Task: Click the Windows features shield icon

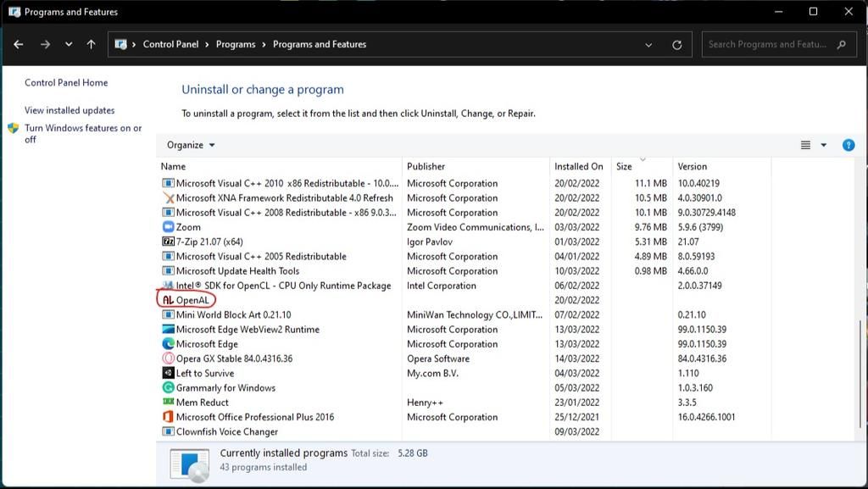Action: [14, 128]
